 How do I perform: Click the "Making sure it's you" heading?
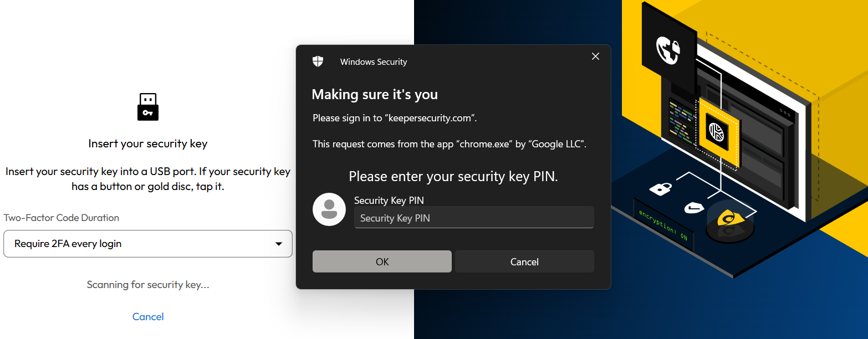375,95
